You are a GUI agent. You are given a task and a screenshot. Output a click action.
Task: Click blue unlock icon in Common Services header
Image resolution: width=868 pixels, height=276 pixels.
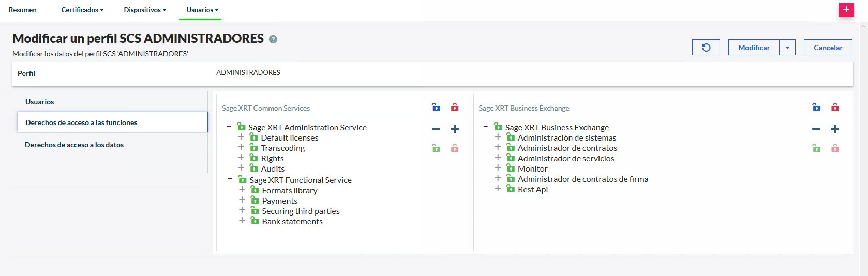coord(436,108)
